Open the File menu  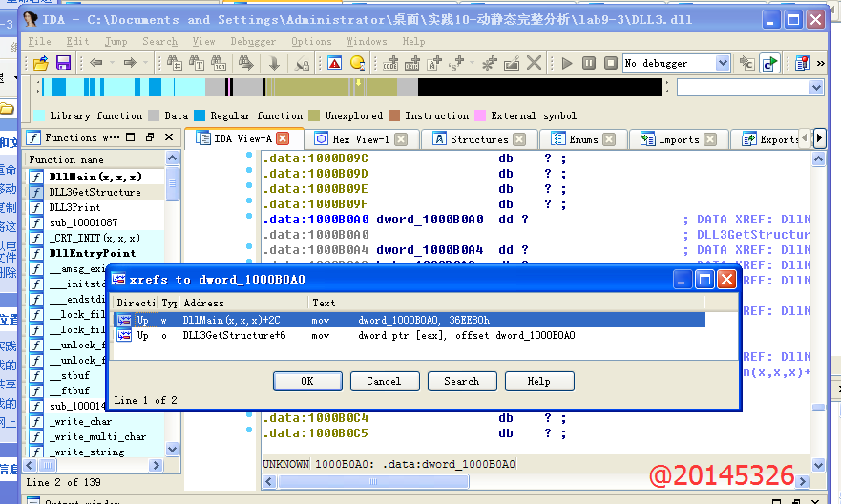pos(40,41)
